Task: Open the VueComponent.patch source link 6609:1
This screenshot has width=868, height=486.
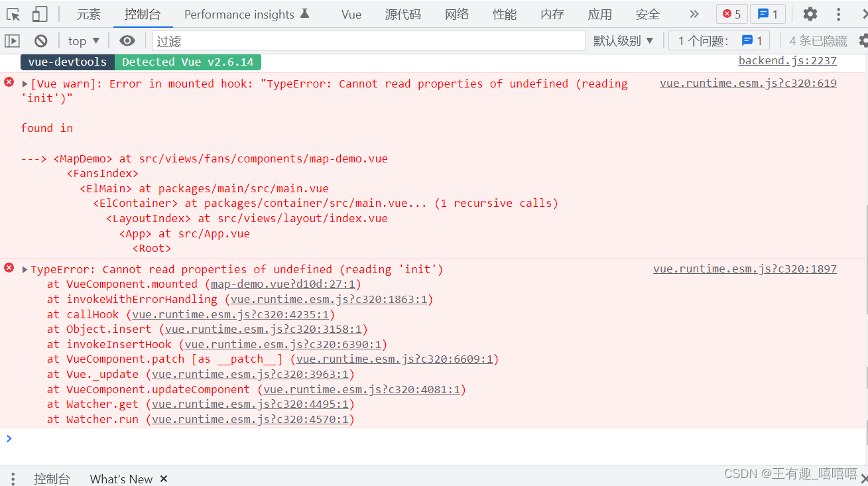Action: pyautogui.click(x=395, y=359)
